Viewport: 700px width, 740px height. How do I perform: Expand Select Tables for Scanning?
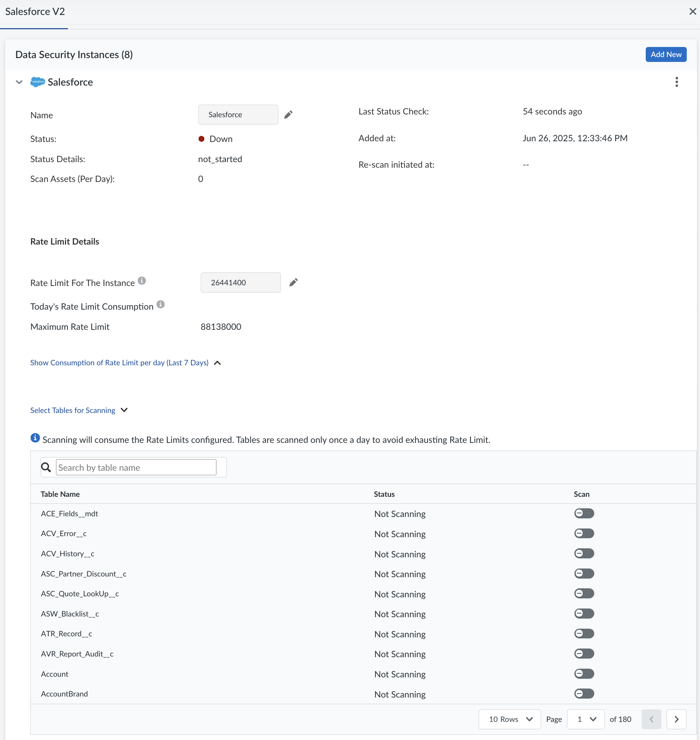(73, 410)
